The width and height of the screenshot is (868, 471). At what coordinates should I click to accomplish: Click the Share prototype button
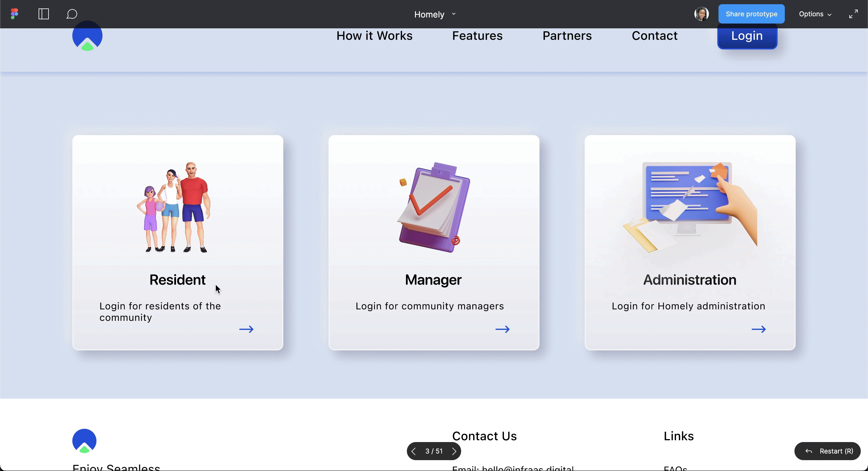coord(751,14)
